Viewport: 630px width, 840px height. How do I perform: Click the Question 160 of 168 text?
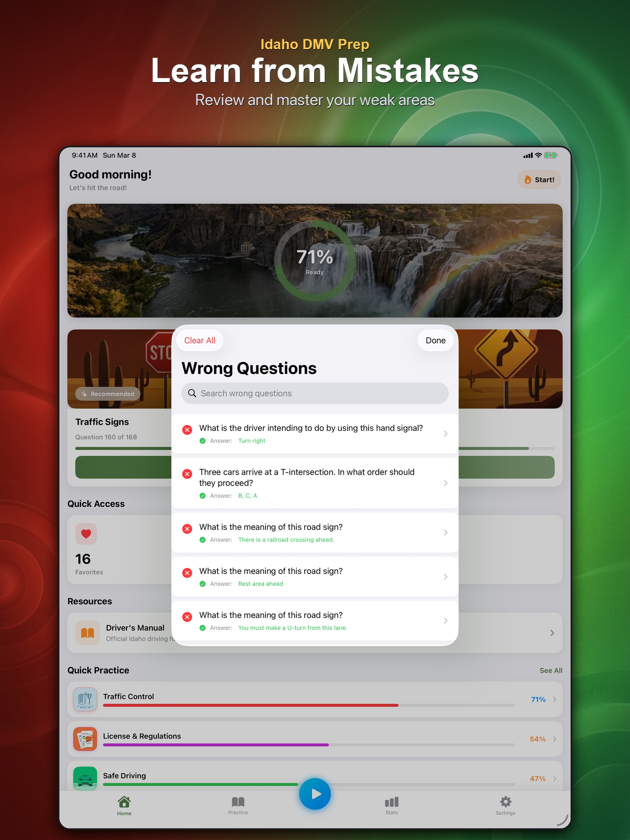coord(106,437)
